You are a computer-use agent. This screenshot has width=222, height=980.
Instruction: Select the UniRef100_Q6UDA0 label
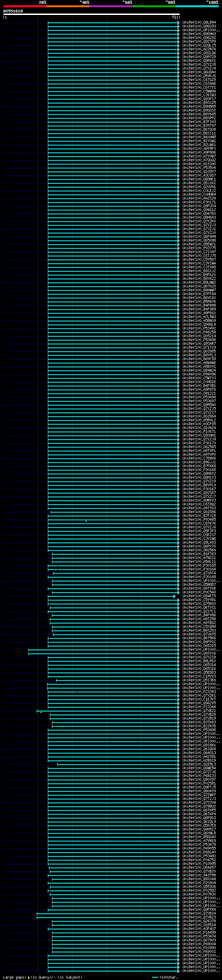(199, 72)
